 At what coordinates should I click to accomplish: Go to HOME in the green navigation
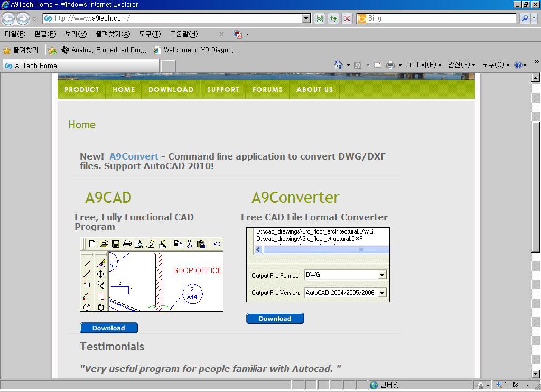(124, 89)
